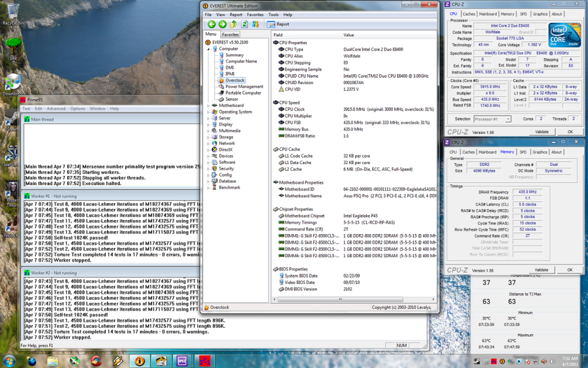
Task: Click the EVEREST taskbar button
Action: click(140, 361)
